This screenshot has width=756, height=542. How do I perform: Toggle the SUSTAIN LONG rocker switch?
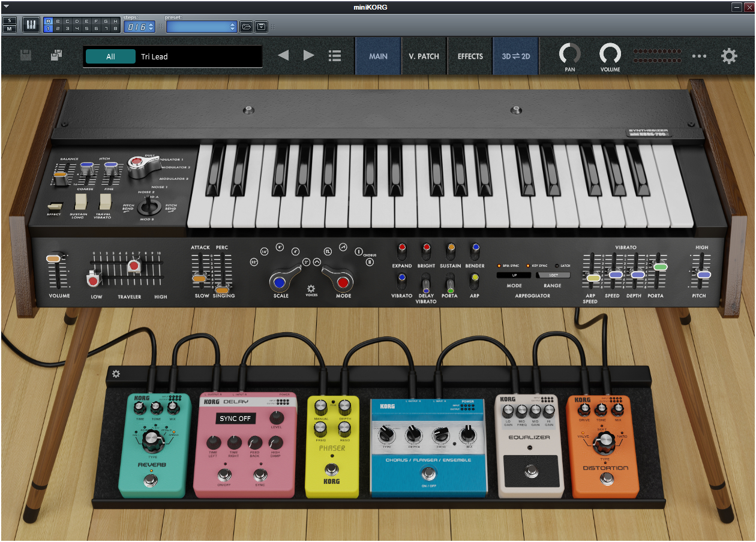[81, 201]
